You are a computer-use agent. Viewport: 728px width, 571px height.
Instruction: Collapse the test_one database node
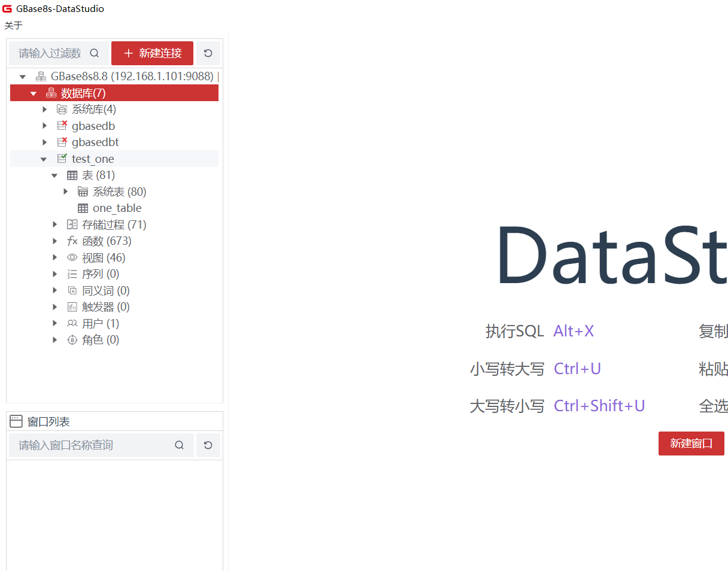(x=44, y=159)
